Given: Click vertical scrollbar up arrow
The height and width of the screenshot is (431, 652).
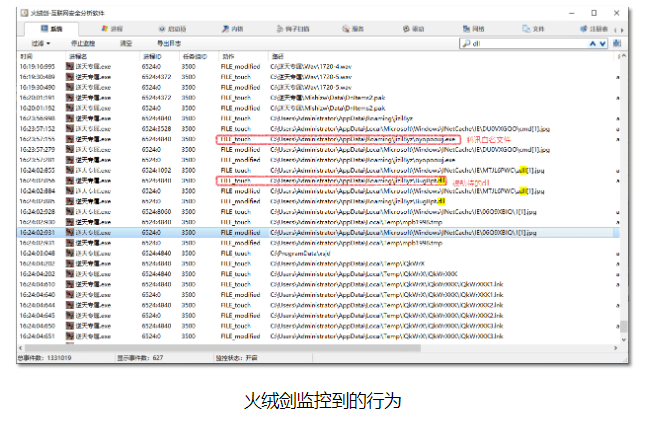Looking at the screenshot, I should [624, 56].
